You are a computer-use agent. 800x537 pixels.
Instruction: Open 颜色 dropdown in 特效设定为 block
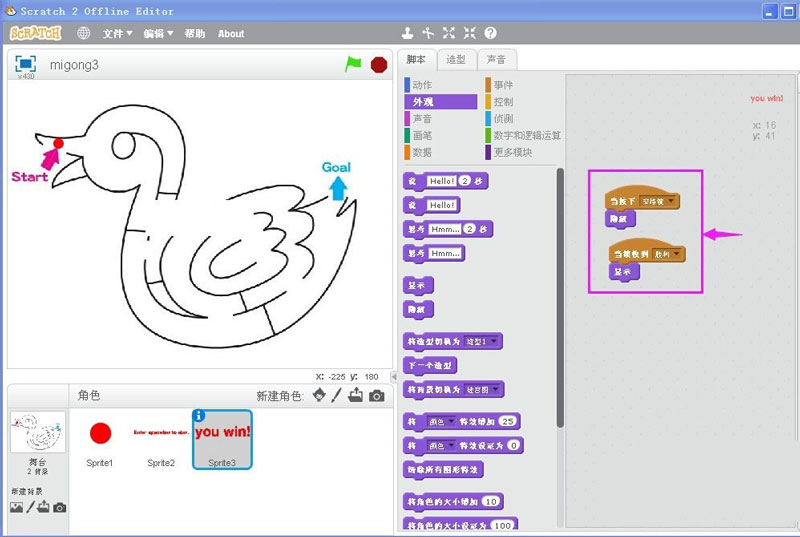coord(441,446)
